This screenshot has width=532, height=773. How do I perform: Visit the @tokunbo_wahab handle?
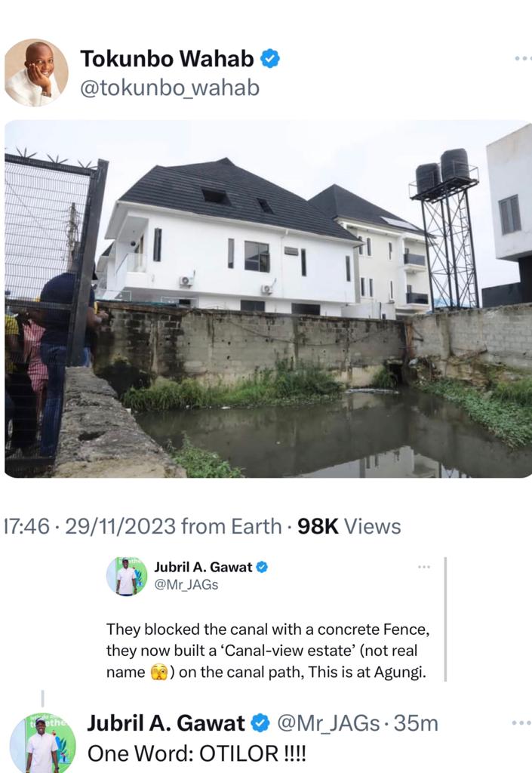pyautogui.click(x=170, y=88)
